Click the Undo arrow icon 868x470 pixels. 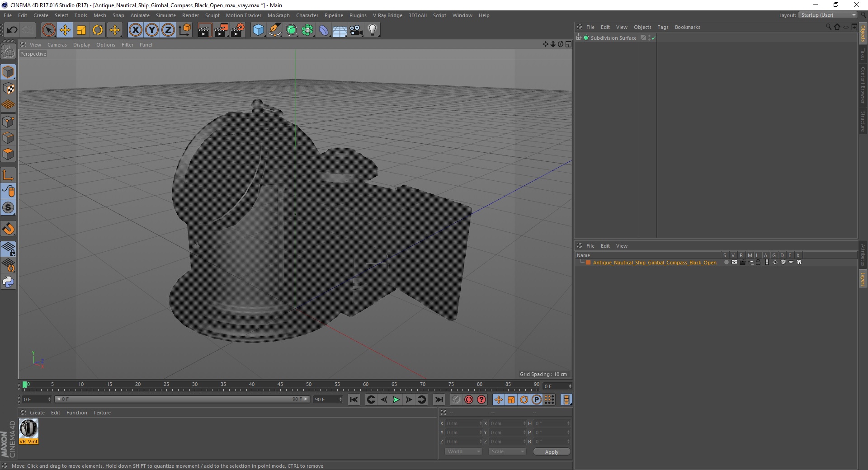[12, 30]
